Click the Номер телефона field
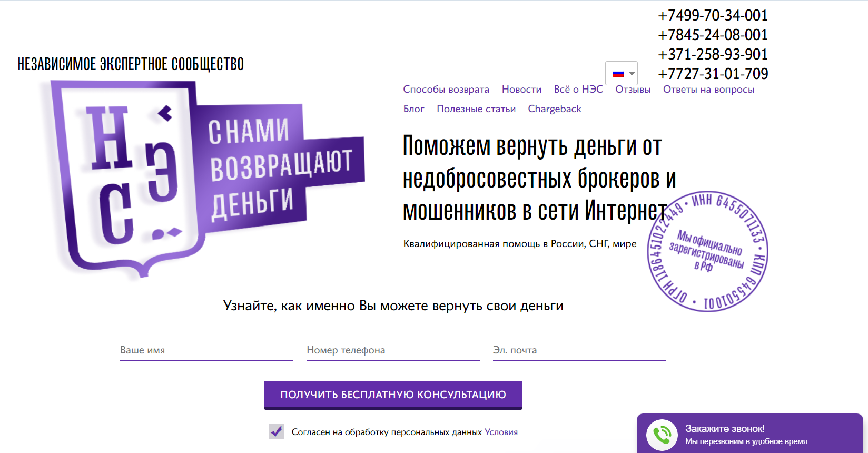The width and height of the screenshot is (868, 453). coord(393,350)
